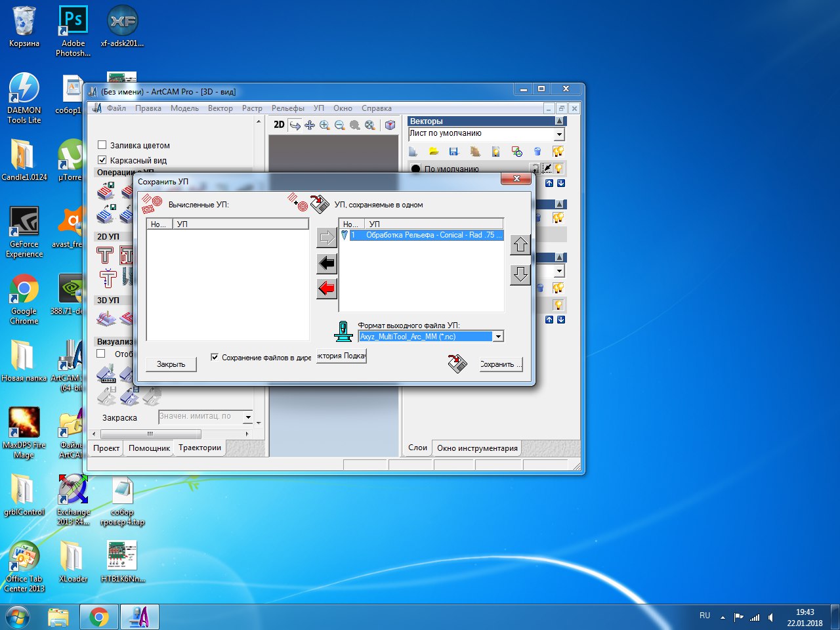Move toolpath up with up arrow
Viewport: 840px width, 630px height.
[520, 245]
